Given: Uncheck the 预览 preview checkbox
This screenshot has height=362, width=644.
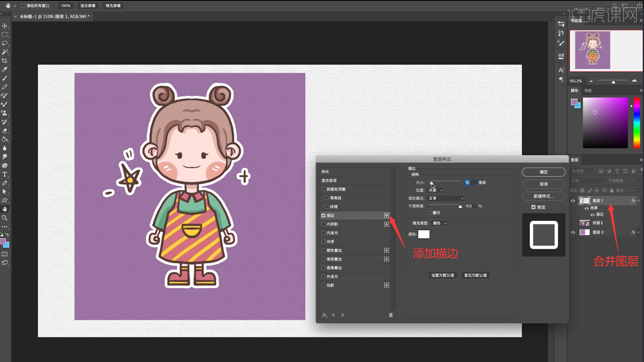Looking at the screenshot, I should 533,207.
